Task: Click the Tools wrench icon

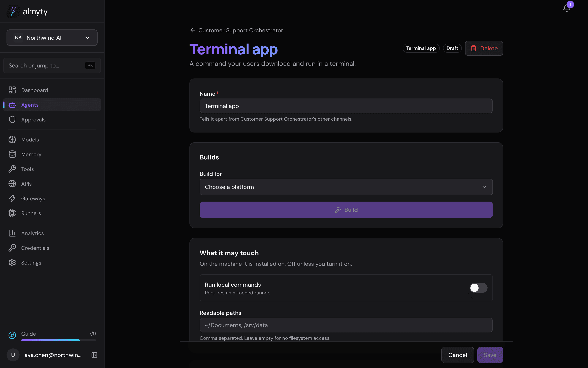Action: (x=12, y=169)
